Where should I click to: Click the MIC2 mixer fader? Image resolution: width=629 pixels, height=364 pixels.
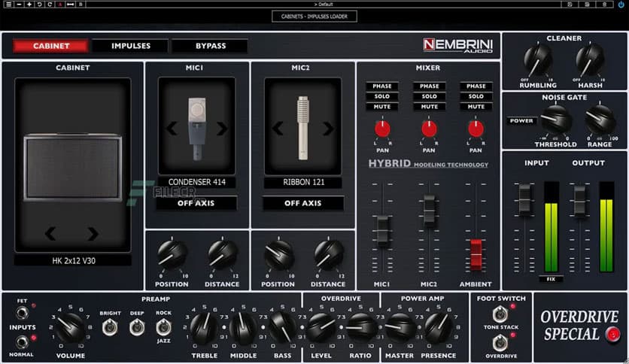(x=429, y=210)
